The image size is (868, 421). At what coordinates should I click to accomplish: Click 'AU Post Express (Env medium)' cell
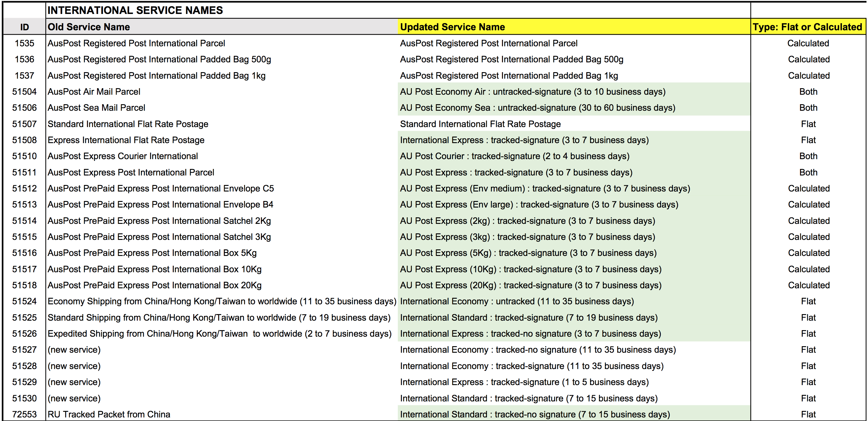(545, 189)
